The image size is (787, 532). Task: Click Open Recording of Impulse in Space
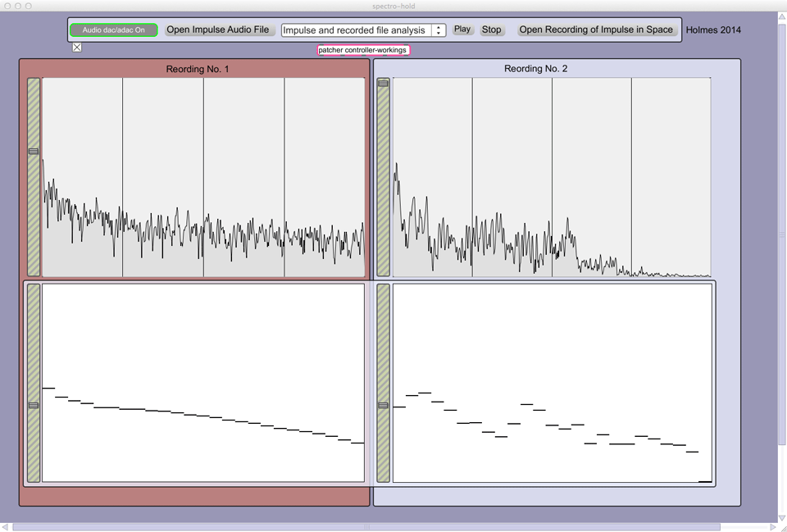596,30
